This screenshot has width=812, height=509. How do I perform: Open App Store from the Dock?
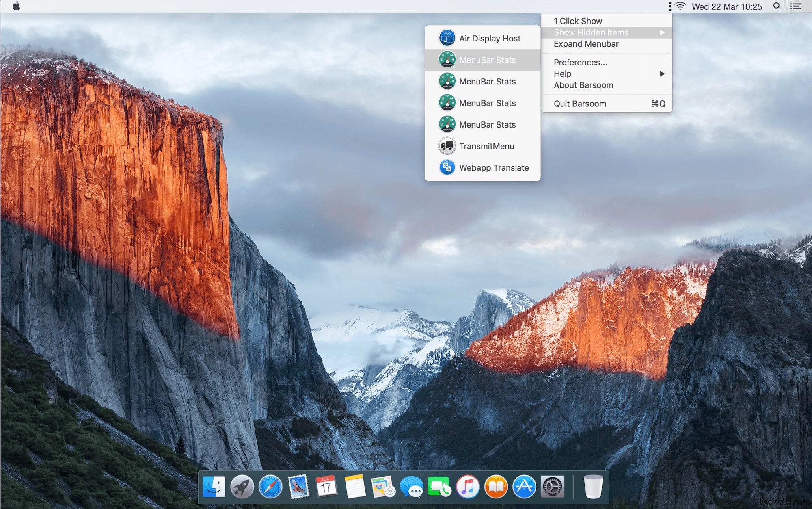click(x=524, y=487)
